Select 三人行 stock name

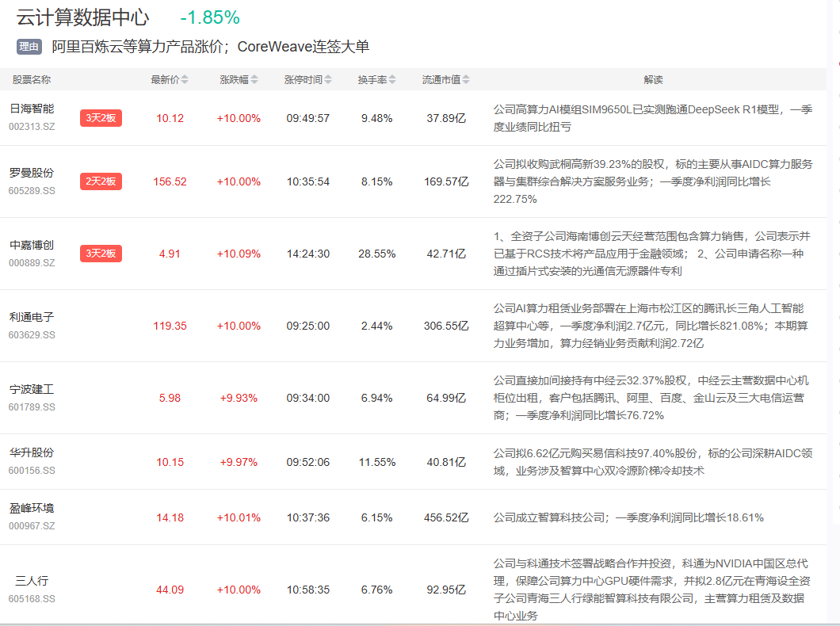[x=32, y=581]
